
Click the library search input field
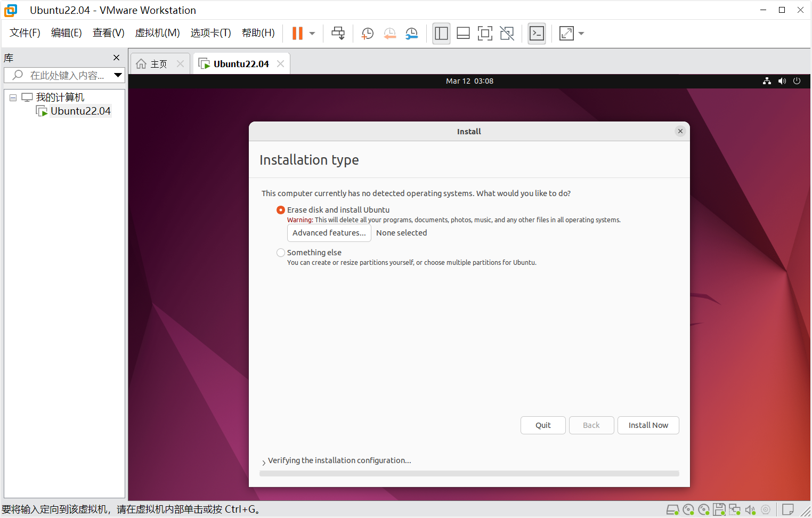[67, 75]
